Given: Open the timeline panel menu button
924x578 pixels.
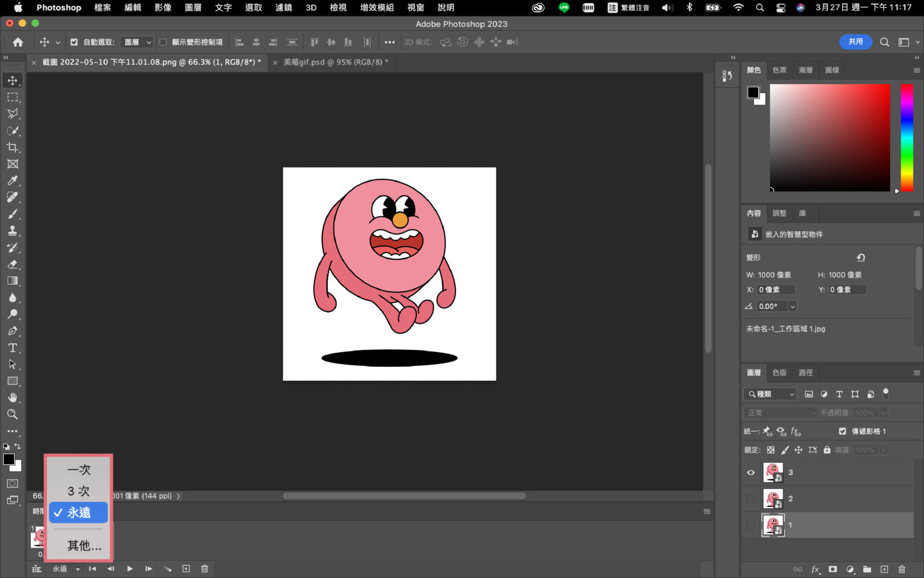Looking at the screenshot, I should tap(707, 512).
